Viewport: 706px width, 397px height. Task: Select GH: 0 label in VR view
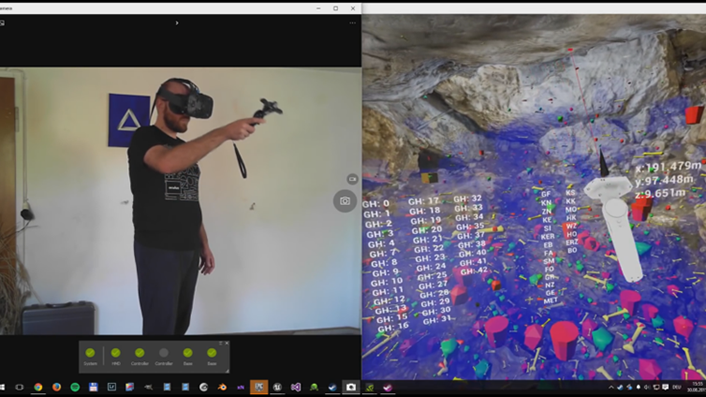(x=376, y=204)
